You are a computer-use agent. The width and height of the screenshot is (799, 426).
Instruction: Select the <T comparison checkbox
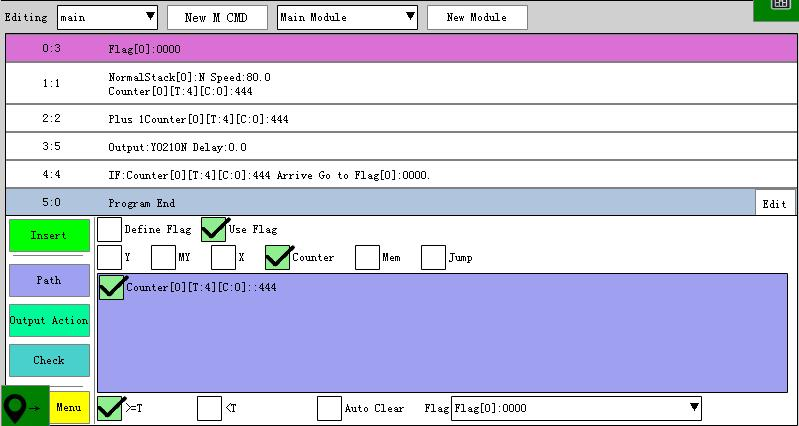(209, 408)
